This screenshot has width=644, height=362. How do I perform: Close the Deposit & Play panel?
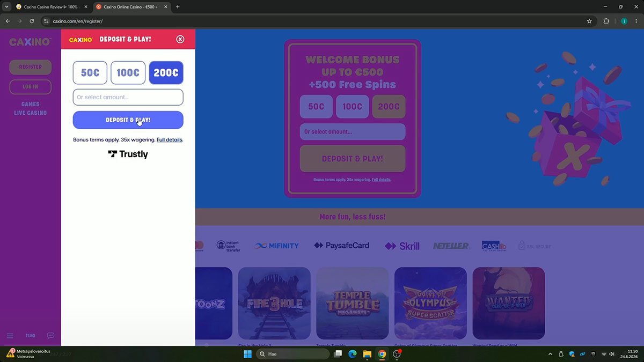click(x=180, y=39)
